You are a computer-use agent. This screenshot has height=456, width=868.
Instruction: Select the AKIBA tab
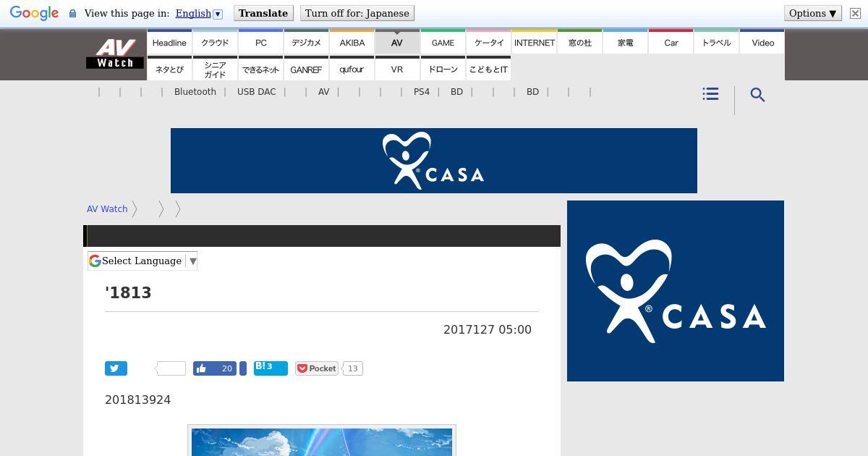pyautogui.click(x=352, y=43)
